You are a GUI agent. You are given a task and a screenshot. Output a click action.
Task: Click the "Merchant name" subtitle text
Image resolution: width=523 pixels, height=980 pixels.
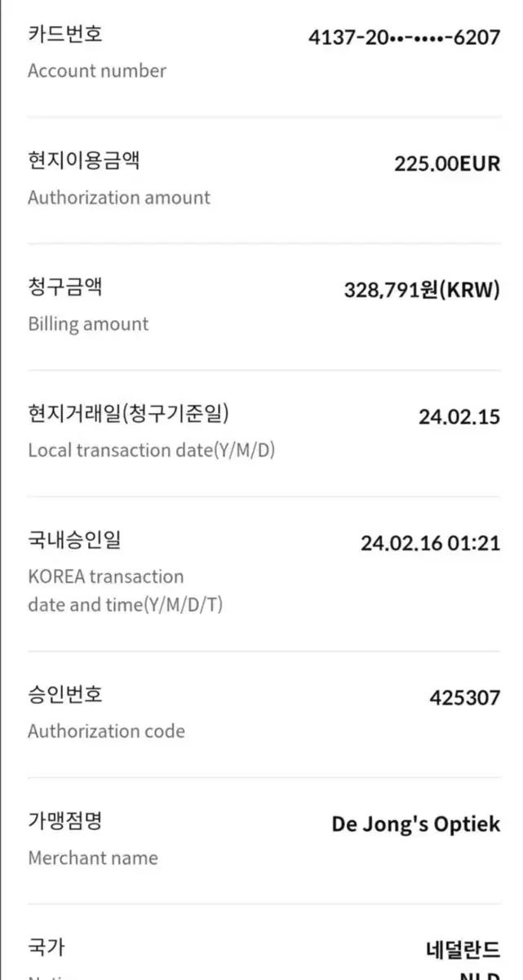(93, 858)
